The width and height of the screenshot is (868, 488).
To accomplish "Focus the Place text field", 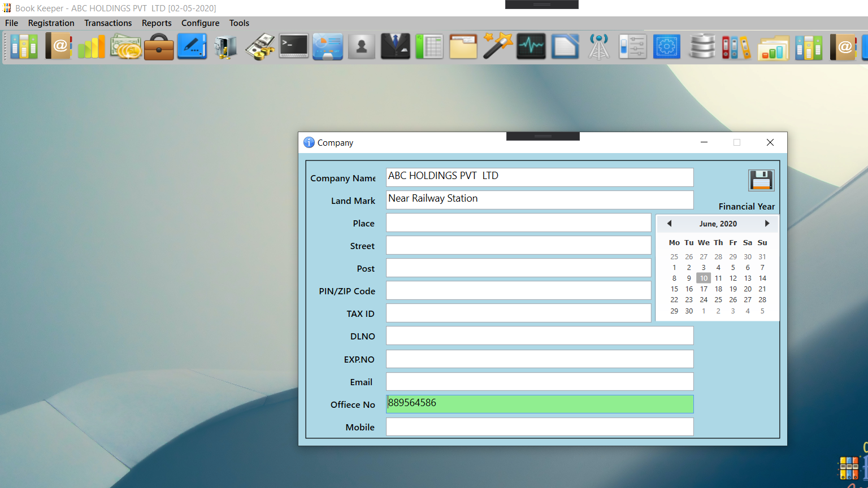I will tap(519, 223).
